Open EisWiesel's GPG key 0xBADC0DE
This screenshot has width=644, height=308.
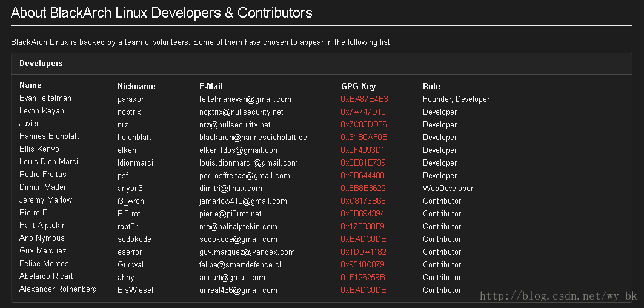coord(363,290)
